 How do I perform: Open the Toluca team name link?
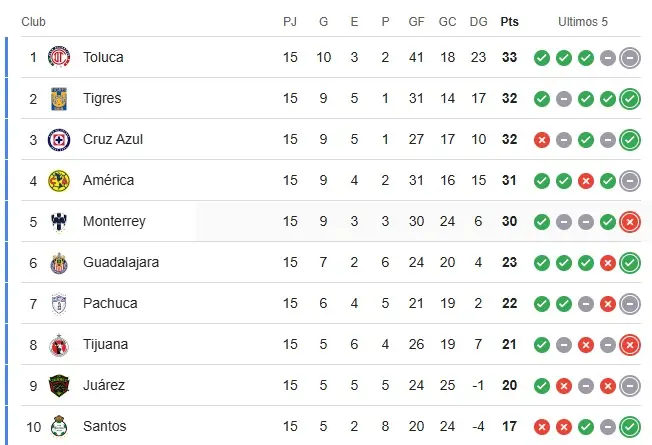pos(103,57)
